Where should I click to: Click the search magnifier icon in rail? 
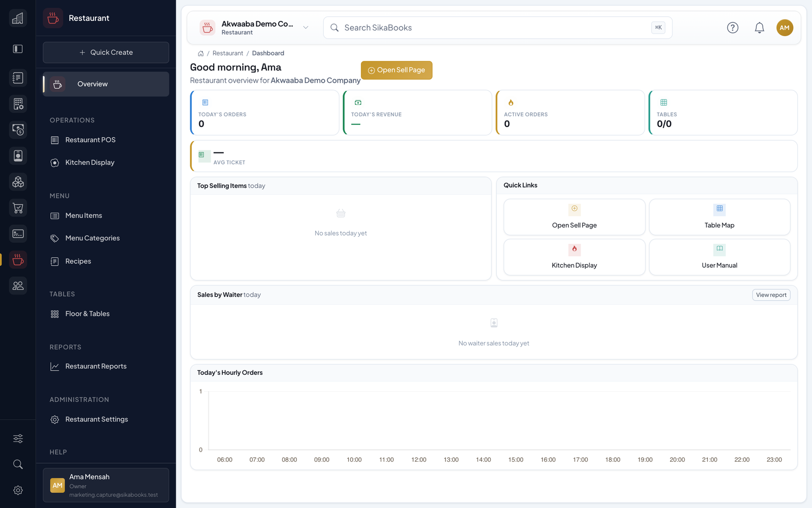click(x=18, y=464)
